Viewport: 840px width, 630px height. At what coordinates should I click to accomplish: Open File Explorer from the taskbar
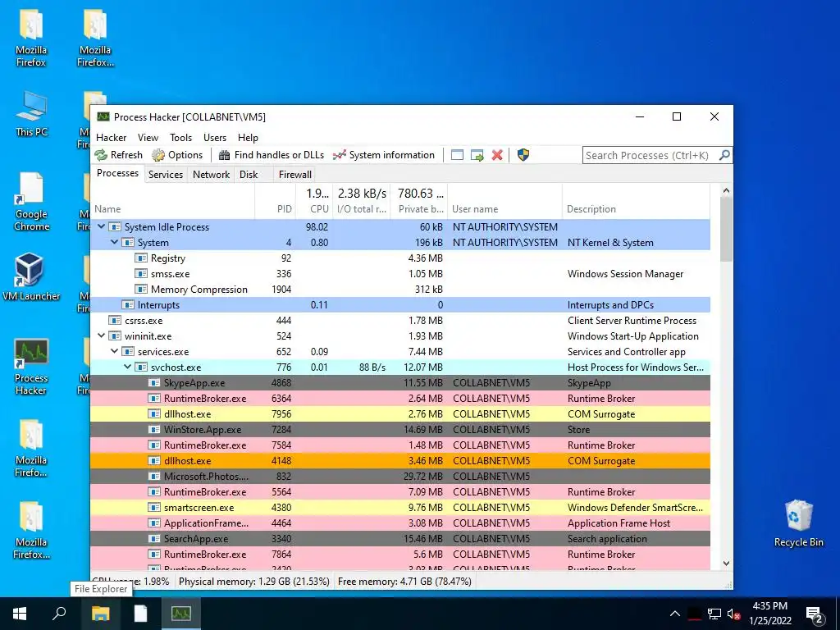coord(100,614)
